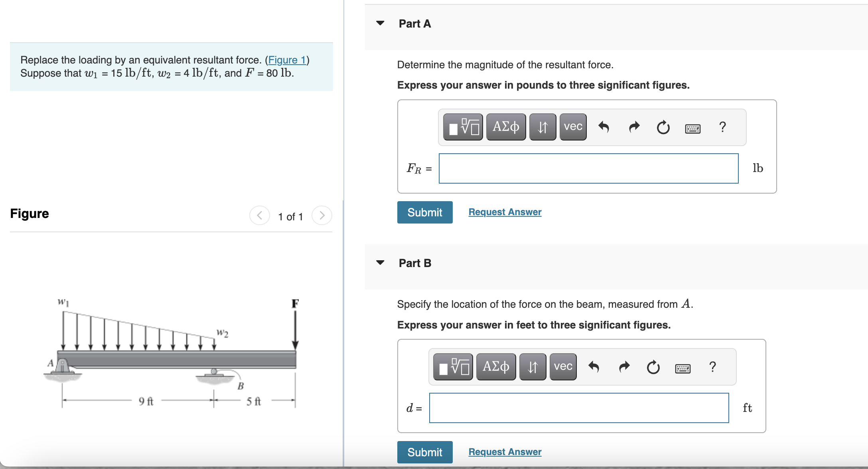Viewport: 868px width, 469px height.
Task: Click inside the d answer field
Action: click(578, 408)
